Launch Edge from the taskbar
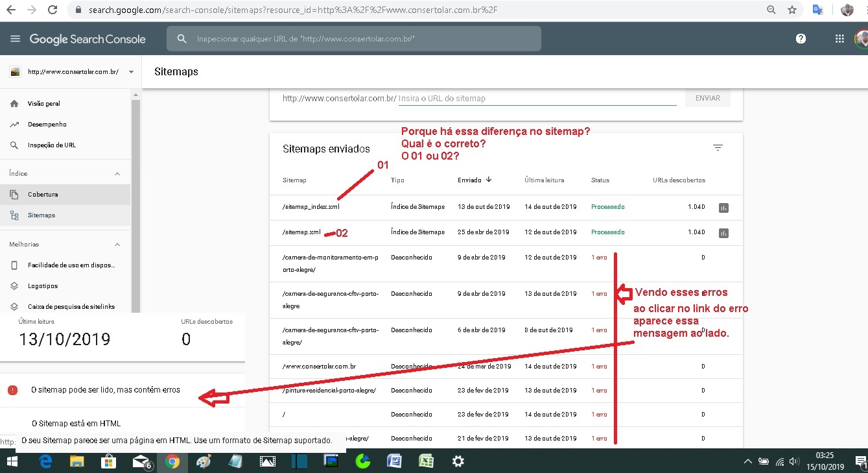 [45, 461]
